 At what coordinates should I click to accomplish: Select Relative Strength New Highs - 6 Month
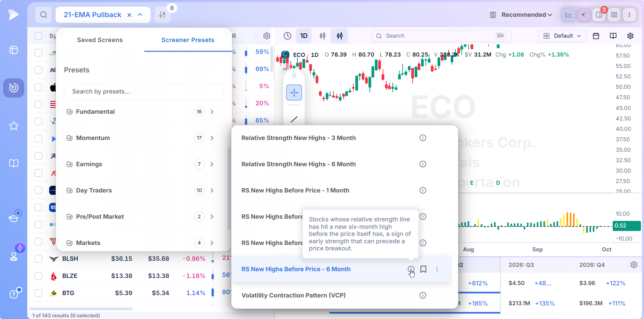pos(298,164)
